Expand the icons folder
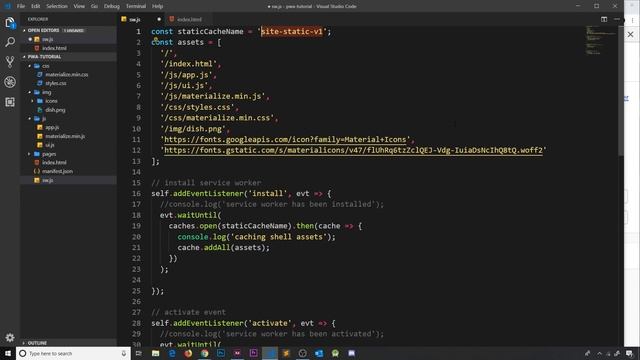Viewport: 640px width, 360px height. (x=33, y=101)
